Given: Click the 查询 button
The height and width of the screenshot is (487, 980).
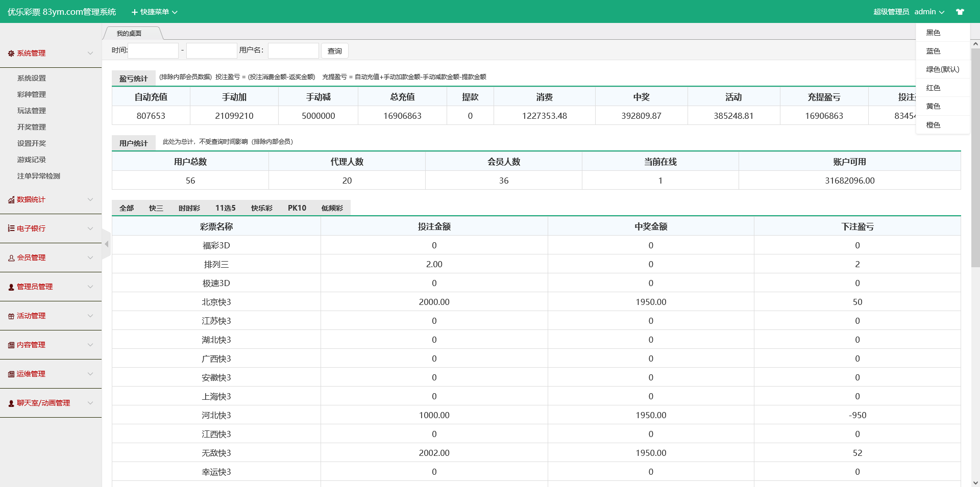Looking at the screenshot, I should point(335,51).
